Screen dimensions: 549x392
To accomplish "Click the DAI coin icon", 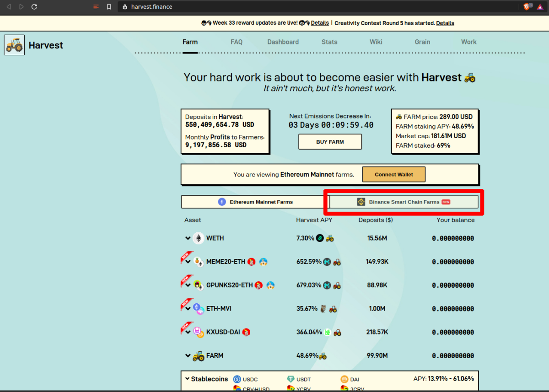I will pyautogui.click(x=344, y=379).
